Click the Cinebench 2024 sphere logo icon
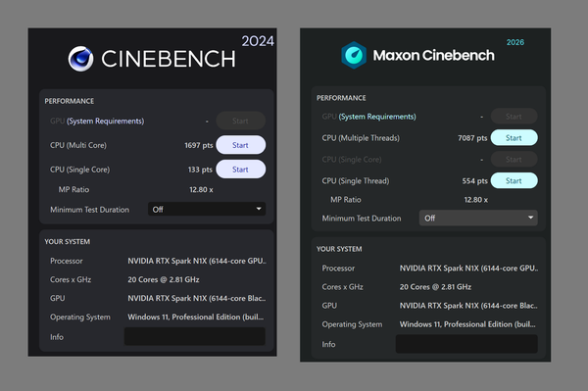588x391 pixels. (x=80, y=59)
